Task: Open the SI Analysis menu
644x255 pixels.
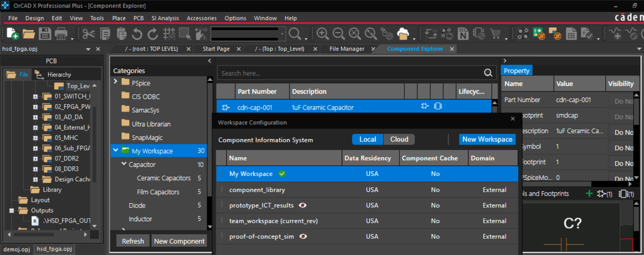Action: [x=165, y=18]
